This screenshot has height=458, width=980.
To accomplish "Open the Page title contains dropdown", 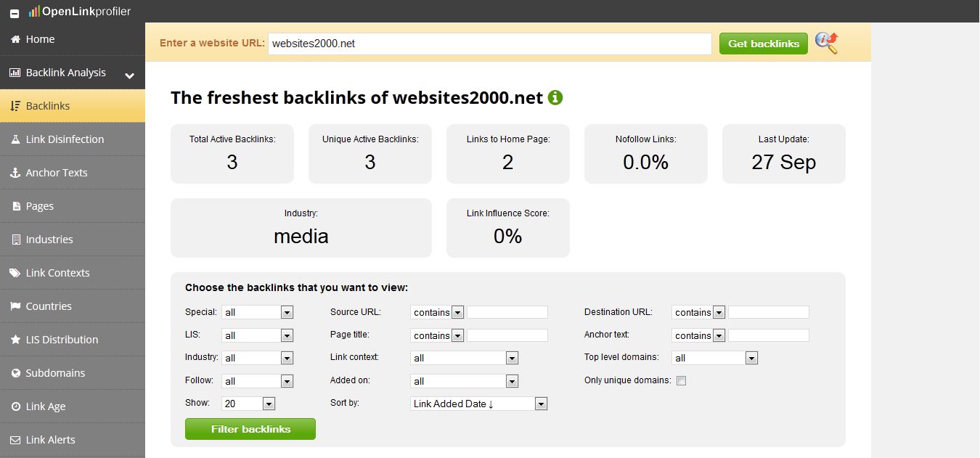I will (437, 335).
